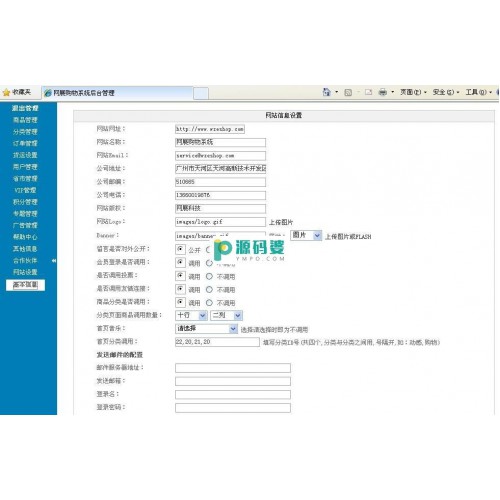
Task: Click the Favorites star icon
Action: click(6, 92)
